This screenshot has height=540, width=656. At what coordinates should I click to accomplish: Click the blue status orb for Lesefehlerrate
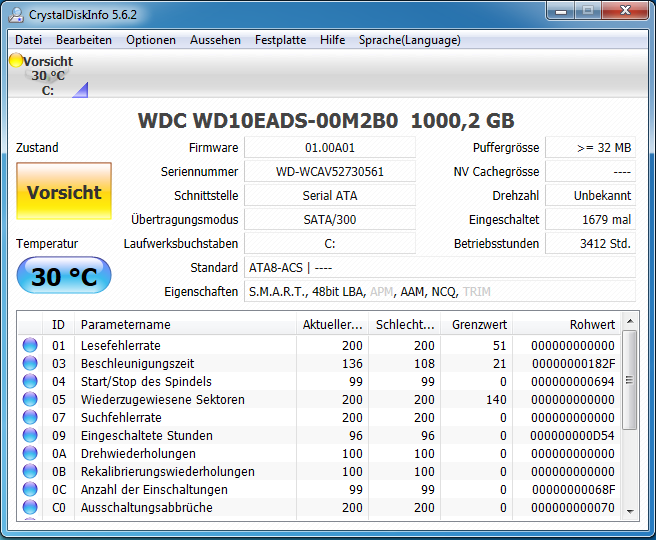click(x=30, y=345)
